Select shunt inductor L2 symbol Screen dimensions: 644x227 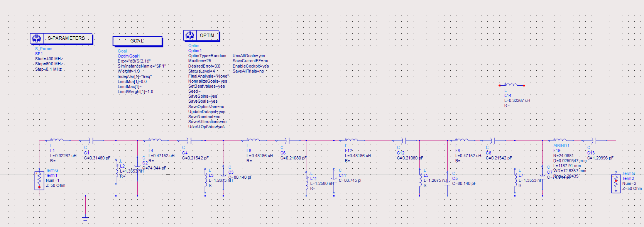coord(116,171)
